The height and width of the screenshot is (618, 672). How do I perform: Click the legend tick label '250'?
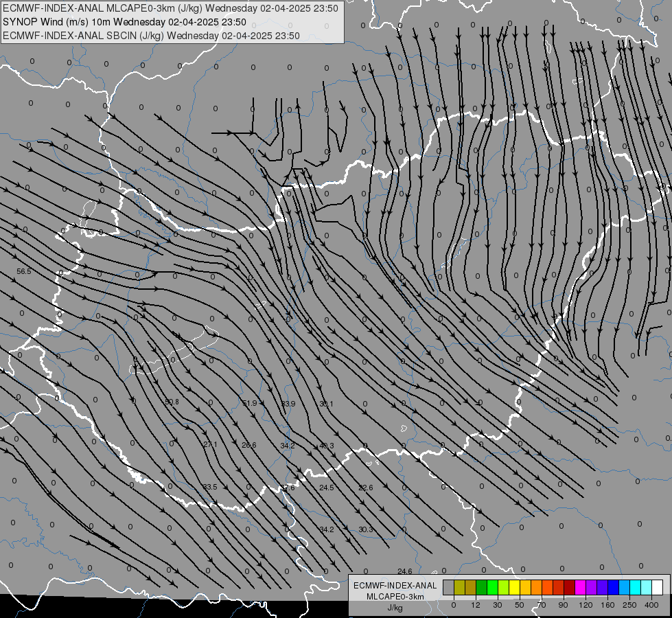pos(629,605)
